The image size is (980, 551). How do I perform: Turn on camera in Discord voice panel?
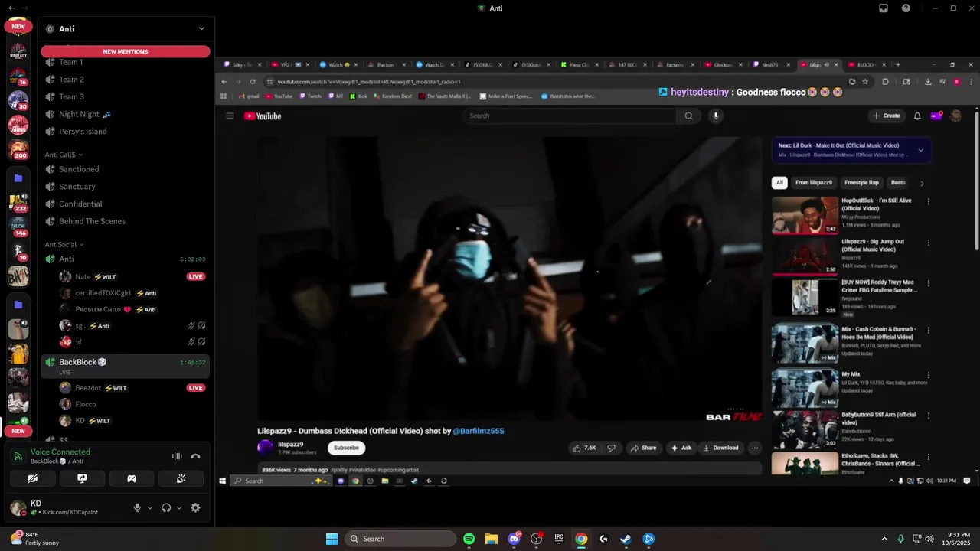pos(33,478)
